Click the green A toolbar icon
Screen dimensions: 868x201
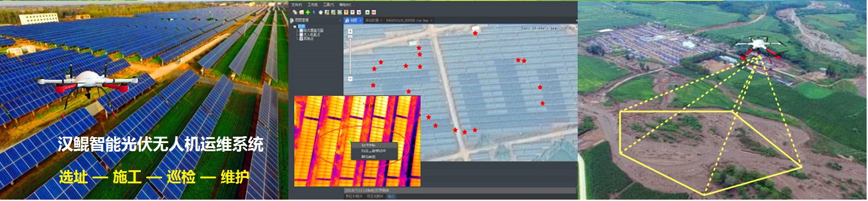pos(367,12)
